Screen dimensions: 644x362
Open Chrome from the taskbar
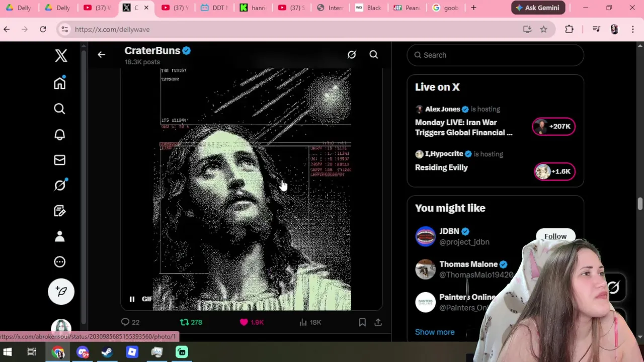(58, 352)
